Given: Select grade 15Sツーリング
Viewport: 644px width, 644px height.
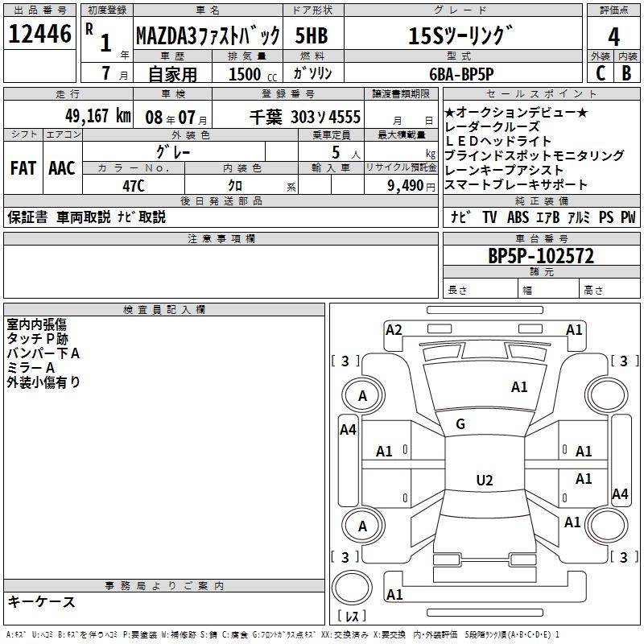Looking at the screenshot, I should [x=460, y=35].
